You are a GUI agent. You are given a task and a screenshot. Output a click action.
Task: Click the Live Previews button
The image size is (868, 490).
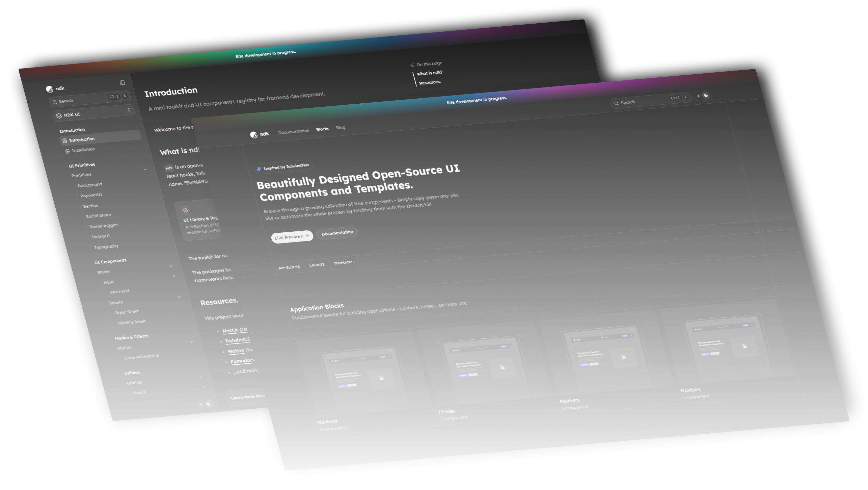pos(292,237)
